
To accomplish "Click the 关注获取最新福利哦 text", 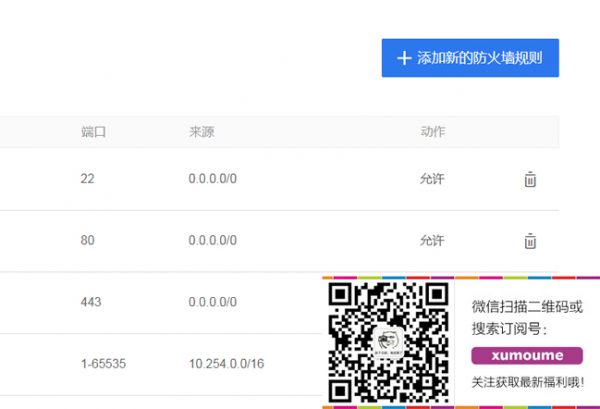I will click(527, 381).
